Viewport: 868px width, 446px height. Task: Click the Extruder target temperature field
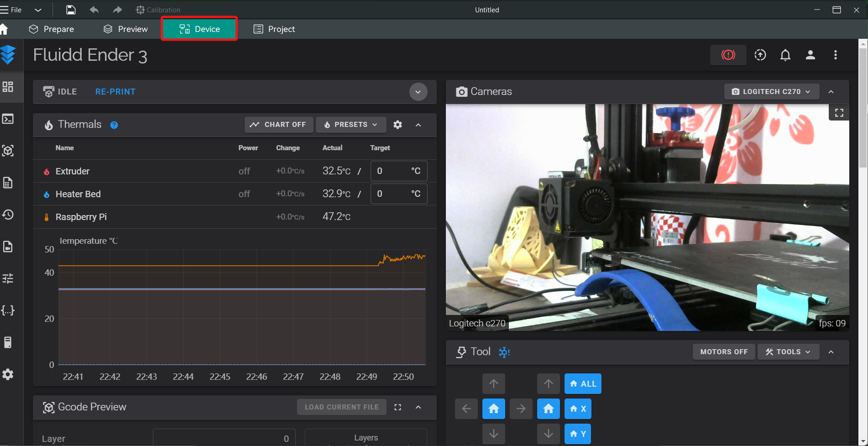(398, 171)
